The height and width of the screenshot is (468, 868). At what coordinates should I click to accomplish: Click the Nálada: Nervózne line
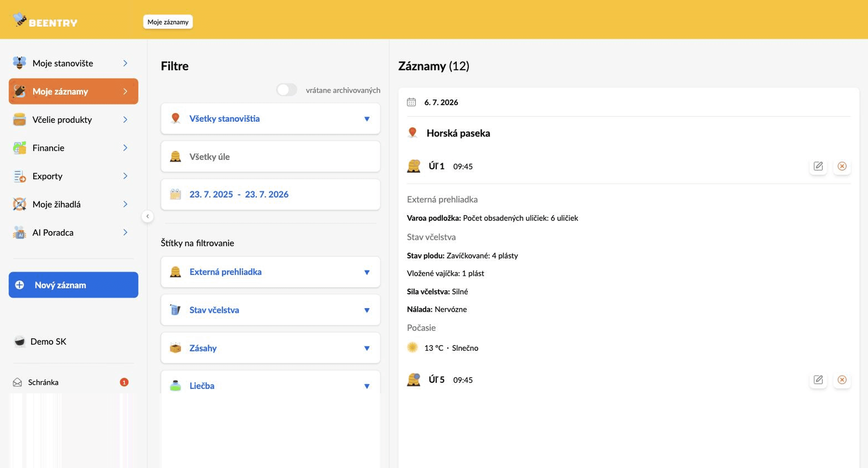(437, 309)
